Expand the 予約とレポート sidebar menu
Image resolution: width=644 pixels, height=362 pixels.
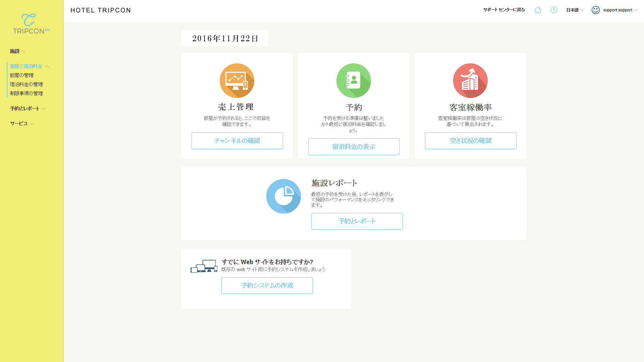pyautogui.click(x=28, y=109)
